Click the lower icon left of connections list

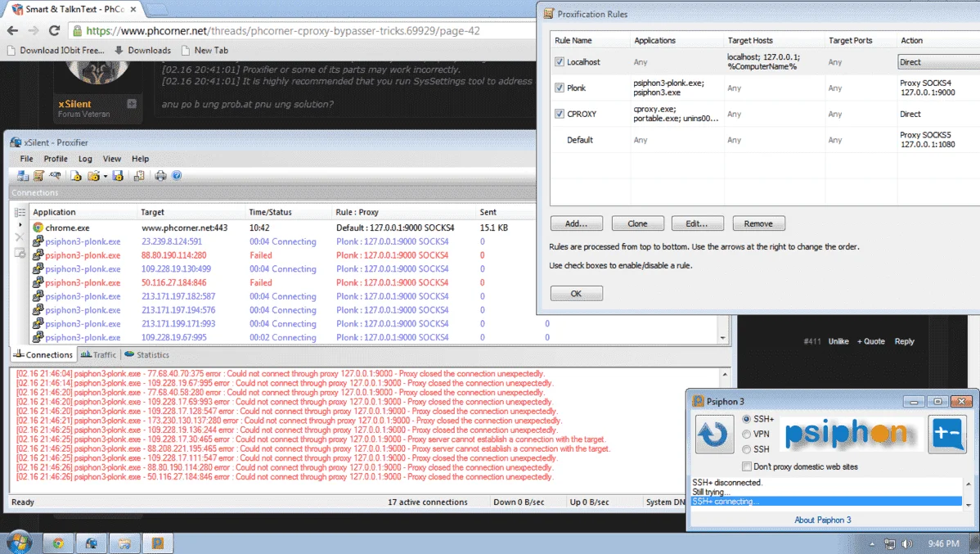(20, 253)
